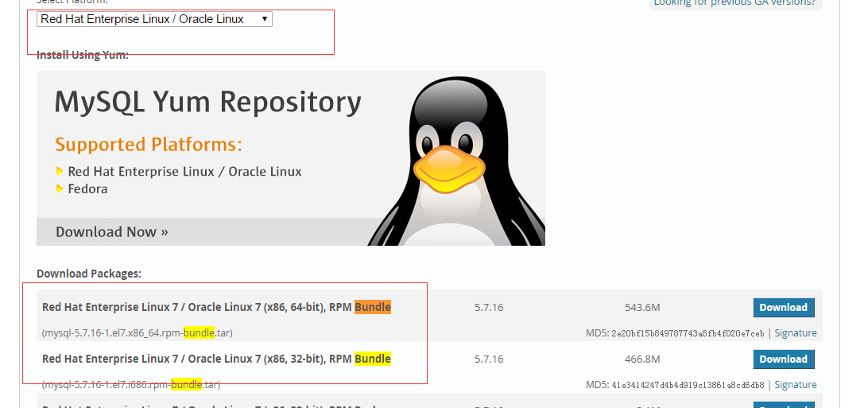Select the 64-bit RPM Bundle title text
Image resolution: width=868 pixels, height=408 pixels.
[x=216, y=307]
